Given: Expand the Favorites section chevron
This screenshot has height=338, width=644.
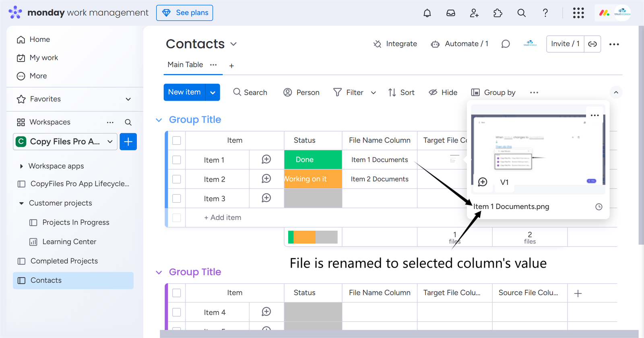Looking at the screenshot, I should coord(128,99).
